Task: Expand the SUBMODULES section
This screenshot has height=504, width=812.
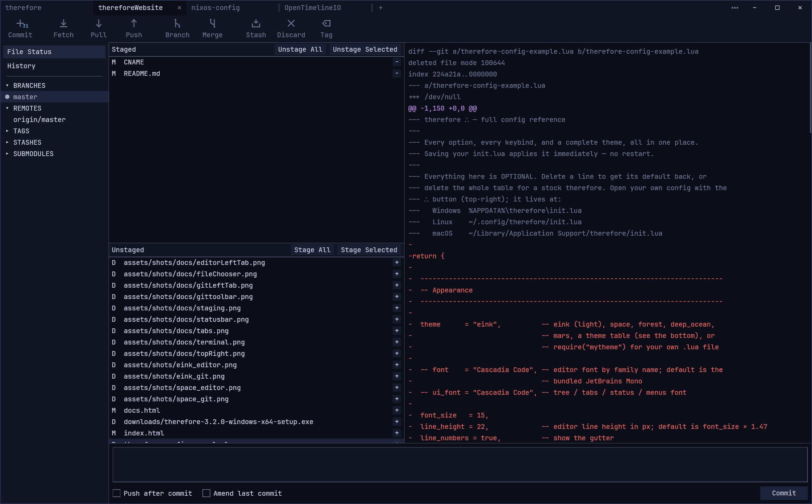Action: (7, 154)
